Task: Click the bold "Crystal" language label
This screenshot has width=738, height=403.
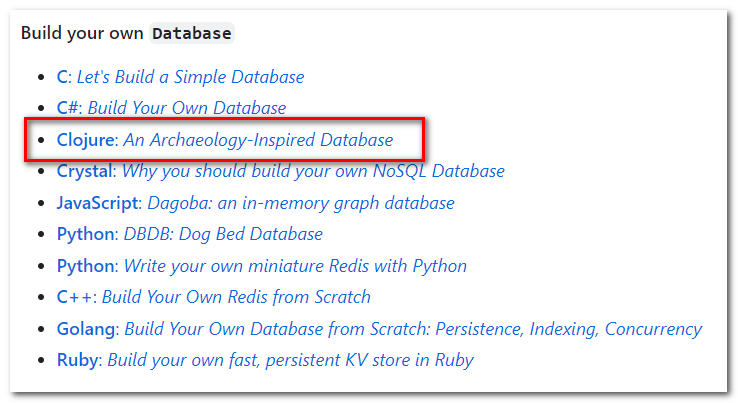Action: pos(85,171)
